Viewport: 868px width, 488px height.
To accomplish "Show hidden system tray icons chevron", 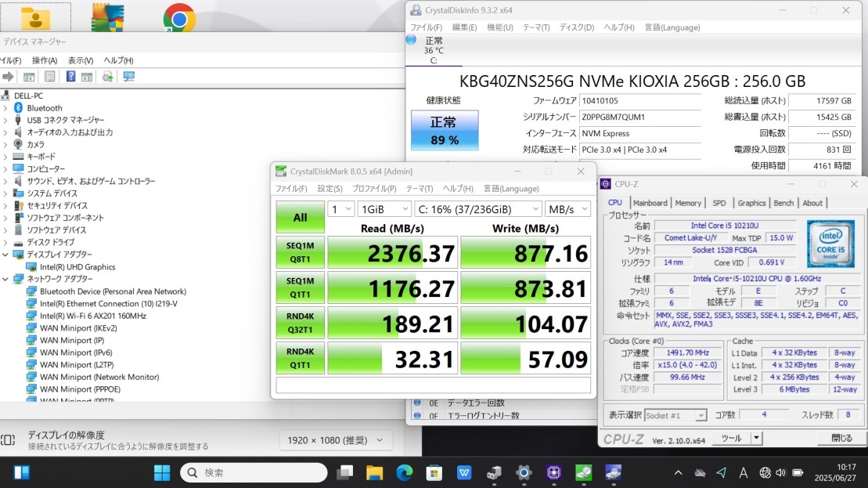I will click(x=678, y=473).
